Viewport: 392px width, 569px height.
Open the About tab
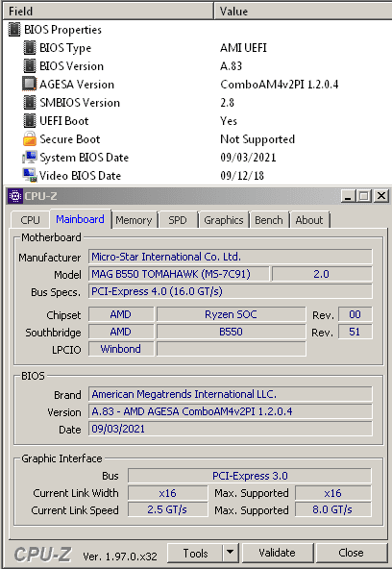click(x=309, y=220)
